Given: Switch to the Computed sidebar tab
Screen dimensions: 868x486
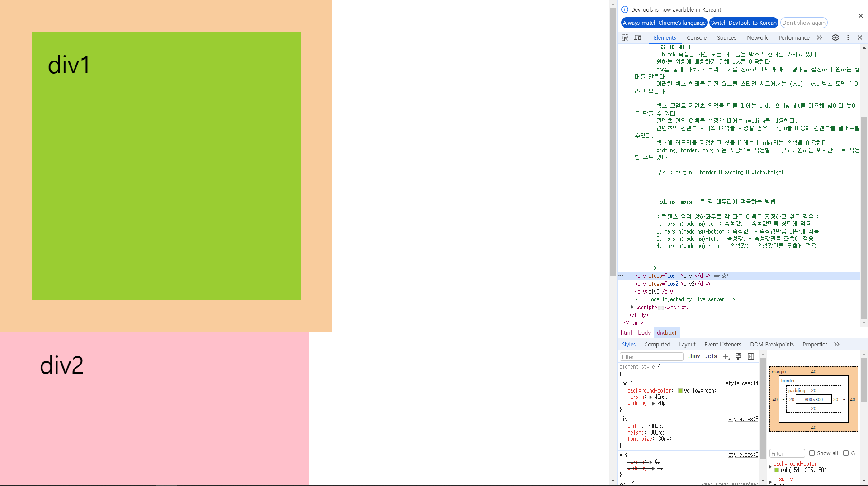Looking at the screenshot, I should coord(657,344).
